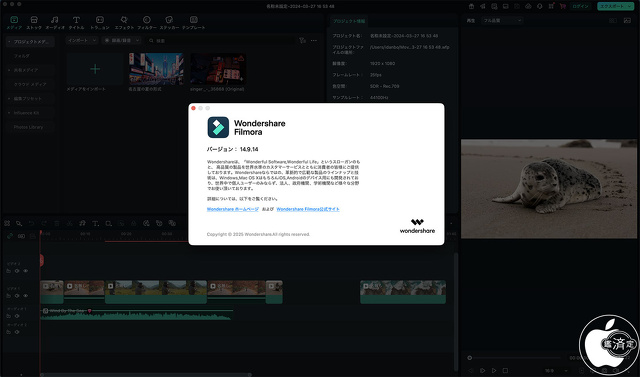Open Wondershare Filmora公式サイト link
This screenshot has height=377, width=640.
[x=308, y=209]
